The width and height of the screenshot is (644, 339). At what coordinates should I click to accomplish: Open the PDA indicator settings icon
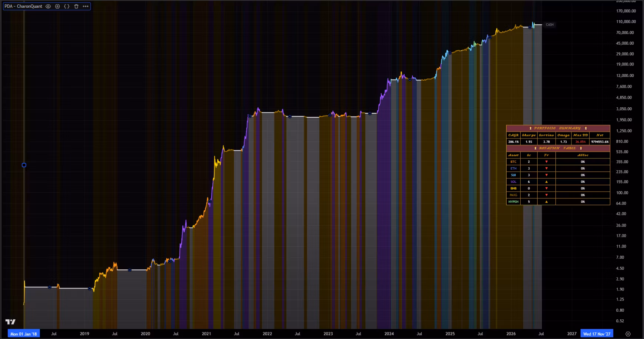point(57,6)
